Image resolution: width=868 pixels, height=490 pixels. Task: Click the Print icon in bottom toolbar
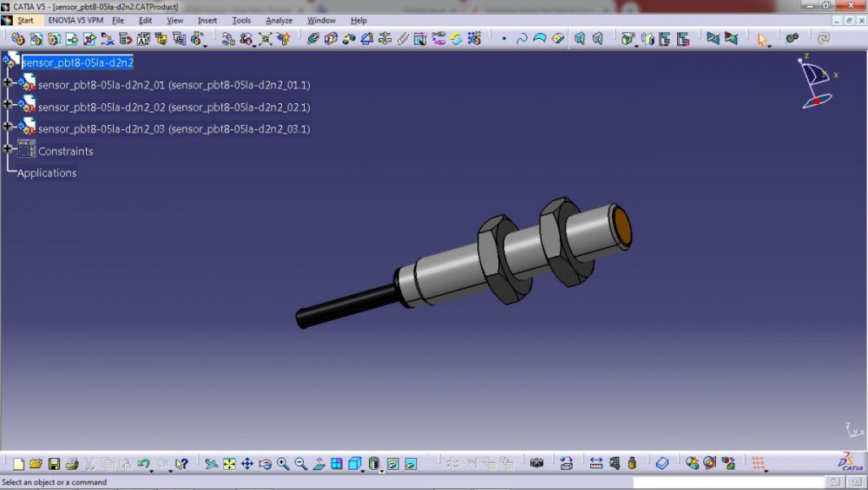coord(72,464)
